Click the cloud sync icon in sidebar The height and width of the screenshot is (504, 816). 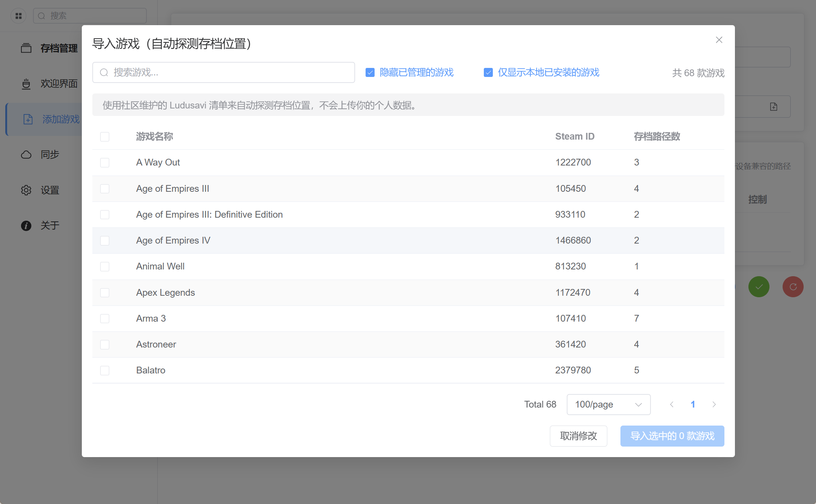26,155
